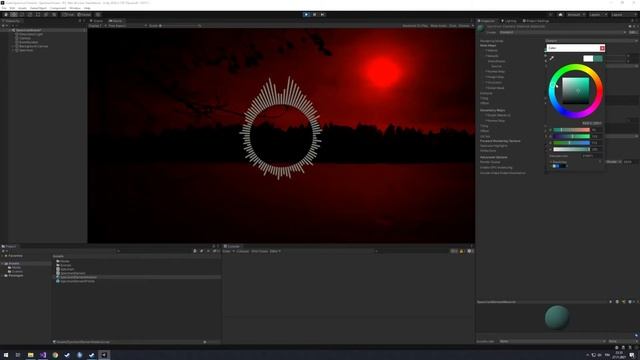Open the Component menu
Viewport: 640px width, 360px height.
point(58,8)
